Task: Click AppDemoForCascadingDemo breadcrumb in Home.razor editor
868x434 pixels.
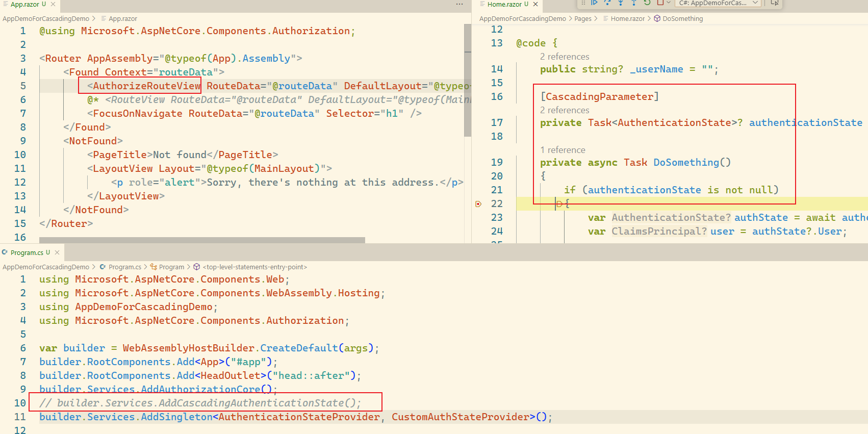Action: pos(523,18)
